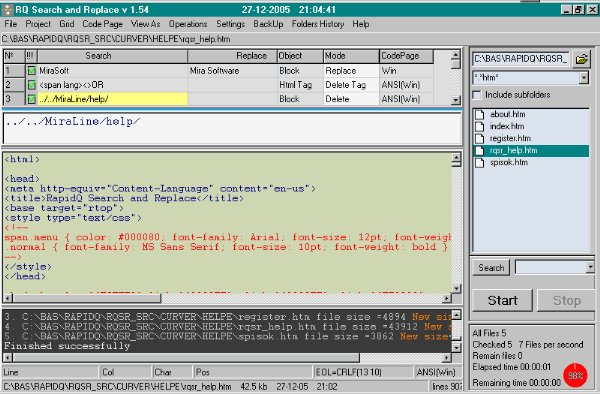This screenshot has width=600, height=394.
Task: Click grid scrollbar up arrow
Action: (x=455, y=55)
